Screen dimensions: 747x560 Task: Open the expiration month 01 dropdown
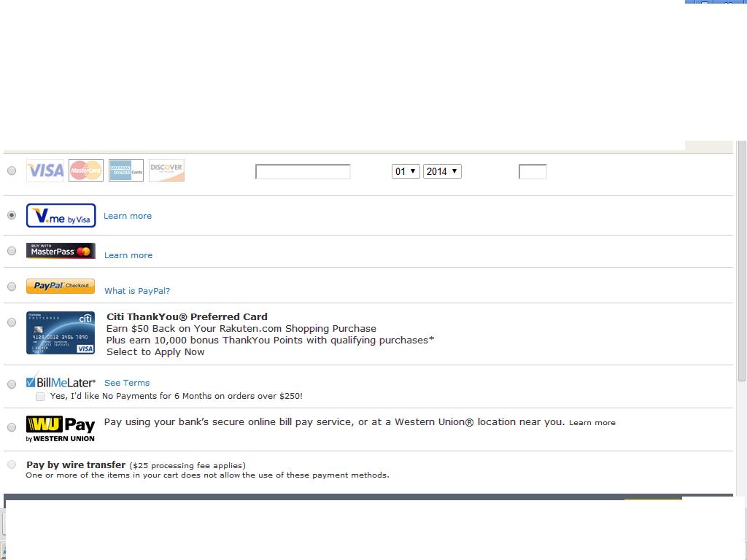click(406, 171)
